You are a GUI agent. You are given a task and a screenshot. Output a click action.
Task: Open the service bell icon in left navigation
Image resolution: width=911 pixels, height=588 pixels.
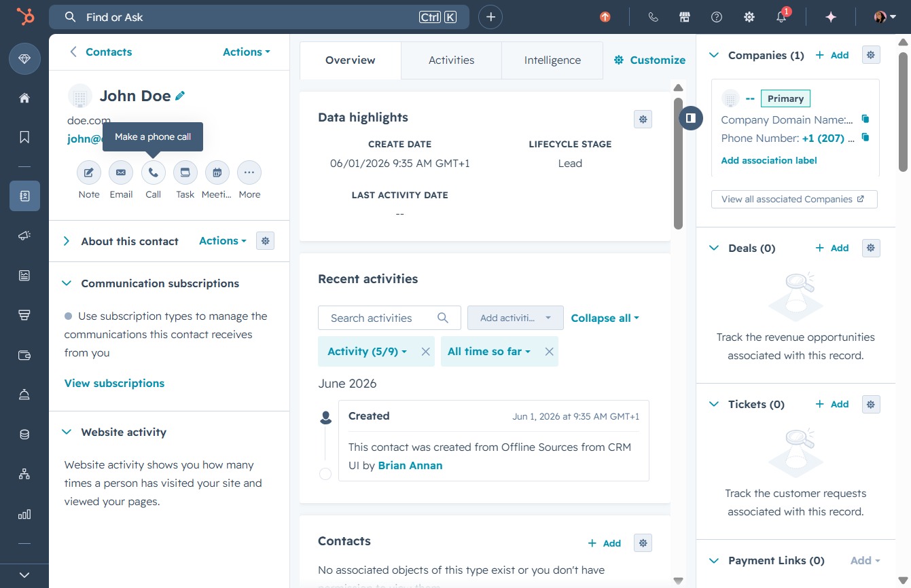click(x=24, y=394)
